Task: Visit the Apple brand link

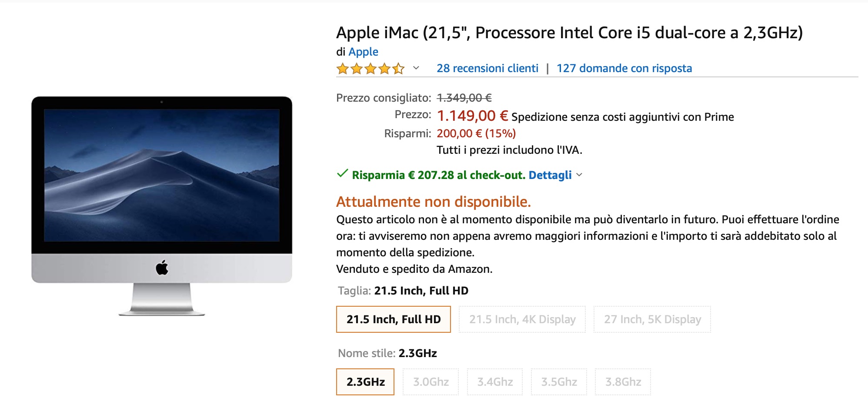Action: [x=363, y=52]
